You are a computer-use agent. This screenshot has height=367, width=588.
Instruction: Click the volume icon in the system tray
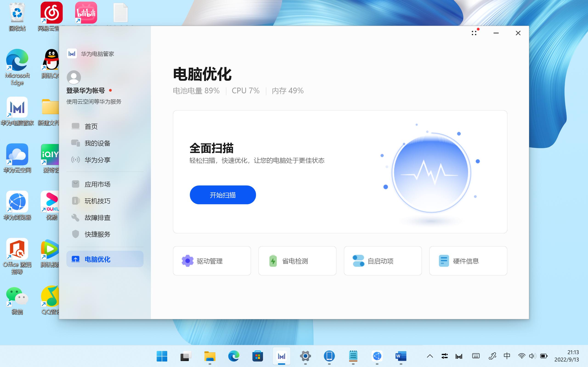point(532,356)
